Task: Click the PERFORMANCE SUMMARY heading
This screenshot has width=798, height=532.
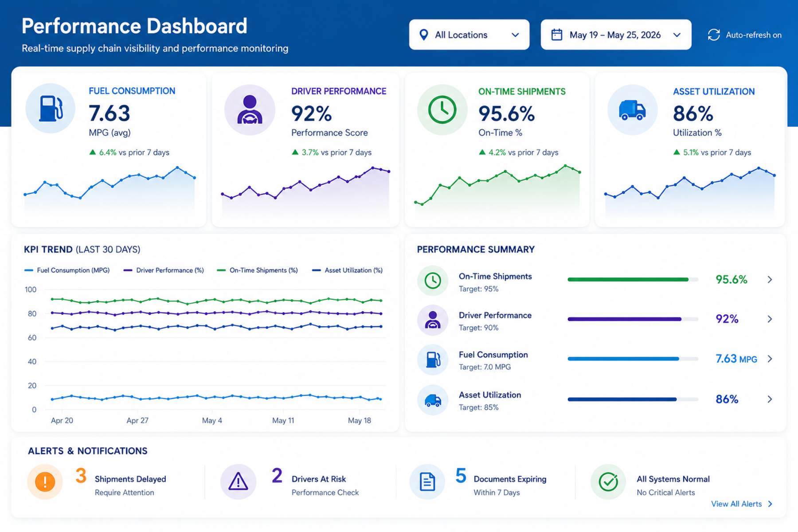Action: (x=476, y=250)
